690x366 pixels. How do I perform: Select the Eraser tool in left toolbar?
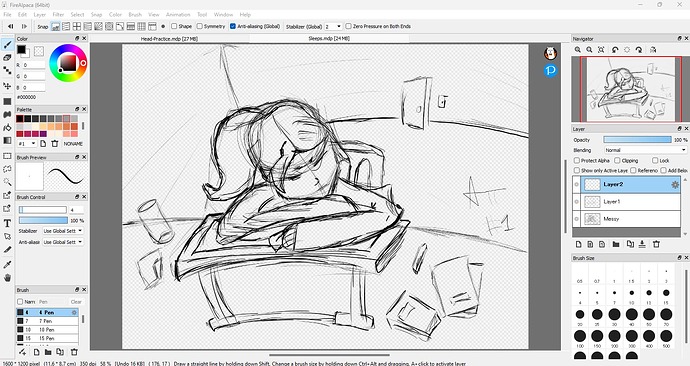[x=7, y=57]
